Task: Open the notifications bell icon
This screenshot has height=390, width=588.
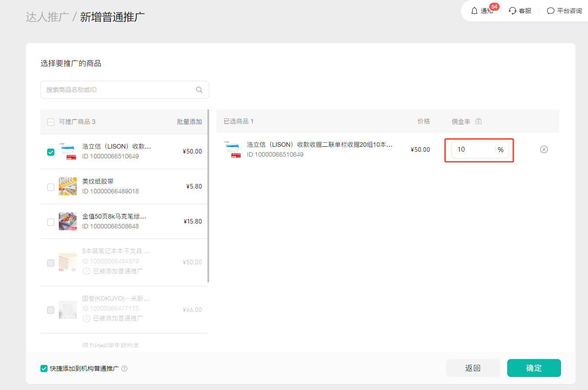Action: pos(474,11)
